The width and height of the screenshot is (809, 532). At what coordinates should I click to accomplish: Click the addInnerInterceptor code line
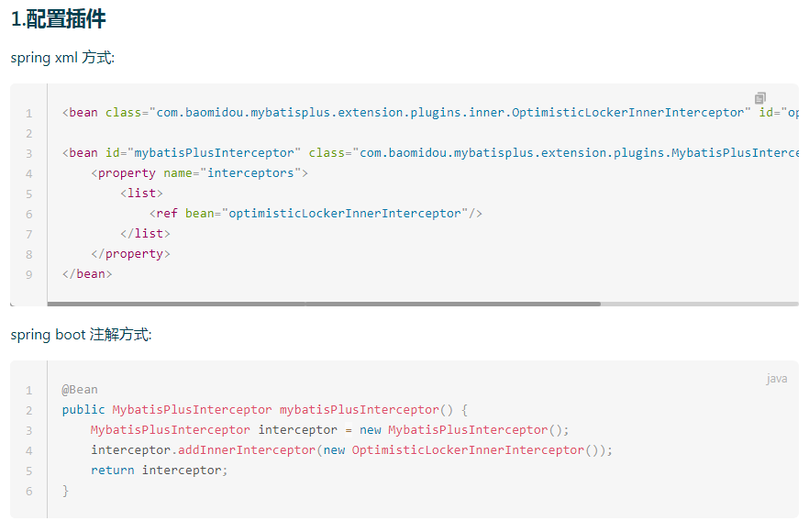click(350, 450)
